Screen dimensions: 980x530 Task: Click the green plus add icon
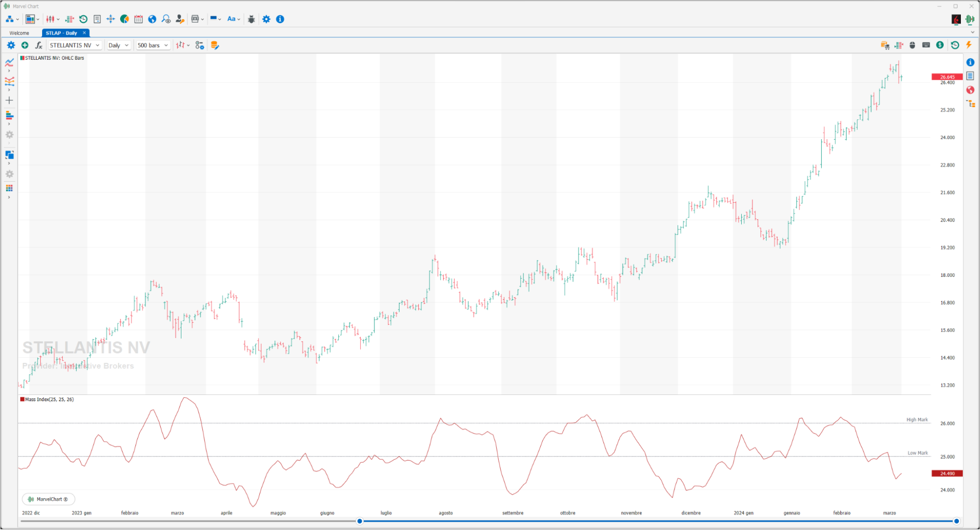click(x=25, y=45)
